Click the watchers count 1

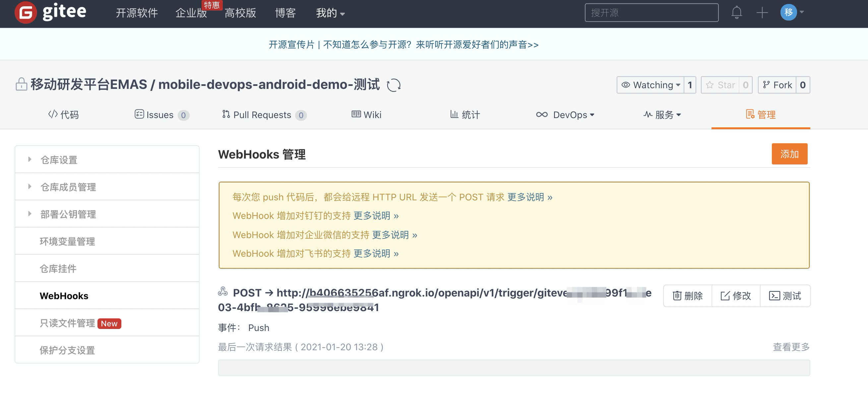pyautogui.click(x=690, y=85)
